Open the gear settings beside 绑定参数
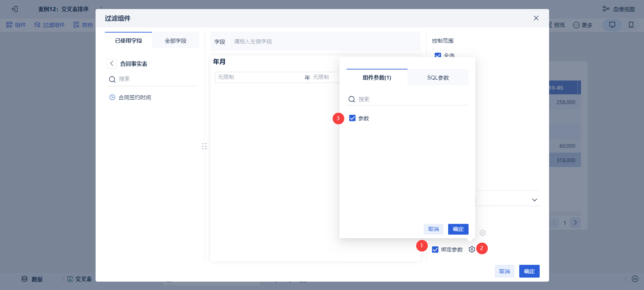This screenshot has width=644, height=290. coord(472,249)
